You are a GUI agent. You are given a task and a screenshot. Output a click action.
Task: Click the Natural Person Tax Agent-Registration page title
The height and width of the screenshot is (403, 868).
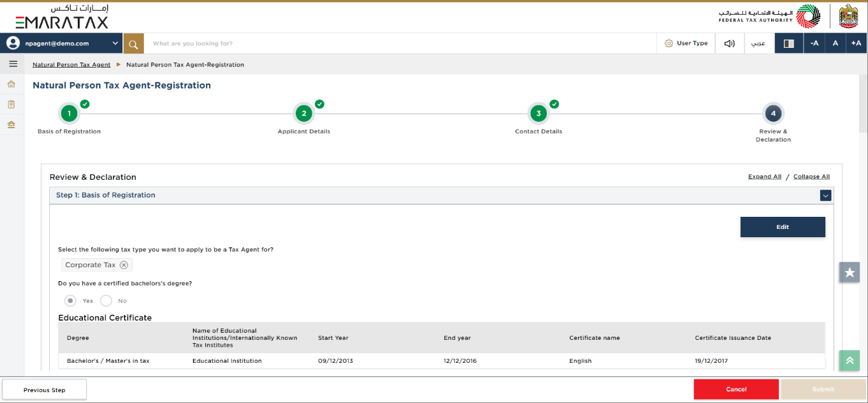pyautogui.click(x=122, y=85)
